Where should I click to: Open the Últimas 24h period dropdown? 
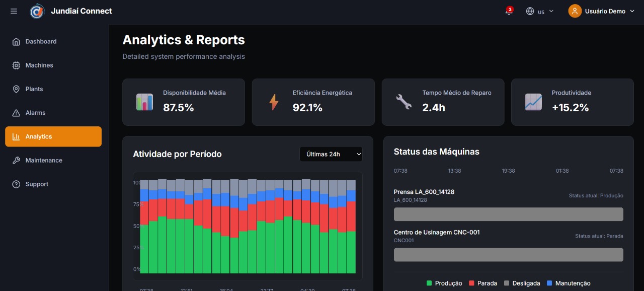[x=331, y=154]
